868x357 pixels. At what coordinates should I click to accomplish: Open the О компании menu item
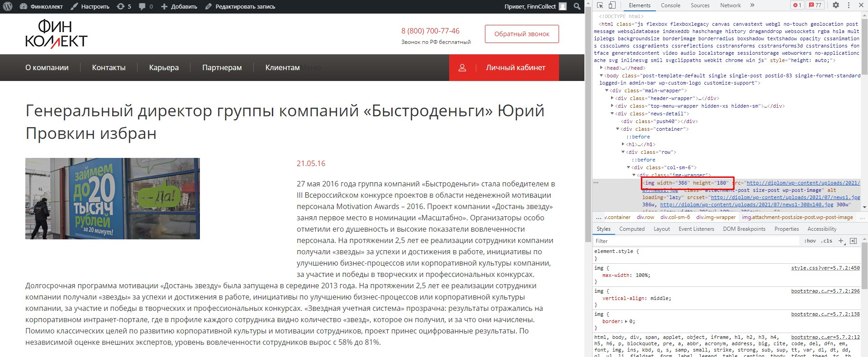click(47, 68)
